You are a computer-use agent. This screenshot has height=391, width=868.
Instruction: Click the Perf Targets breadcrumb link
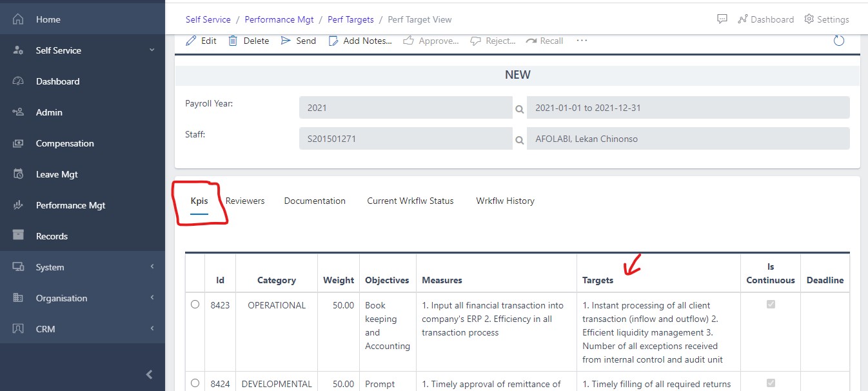click(350, 19)
